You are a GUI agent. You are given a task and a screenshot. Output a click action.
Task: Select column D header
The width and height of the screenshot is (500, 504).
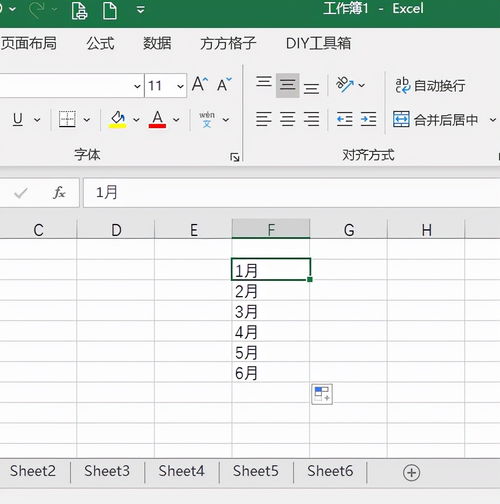click(116, 230)
